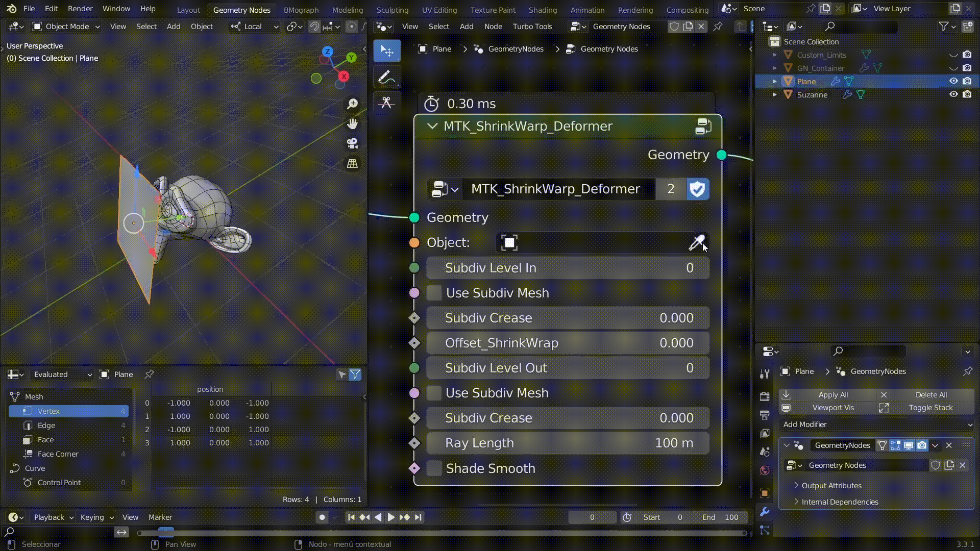The width and height of the screenshot is (980, 551).
Task: Click Toggle Stack button
Action: [x=925, y=408]
